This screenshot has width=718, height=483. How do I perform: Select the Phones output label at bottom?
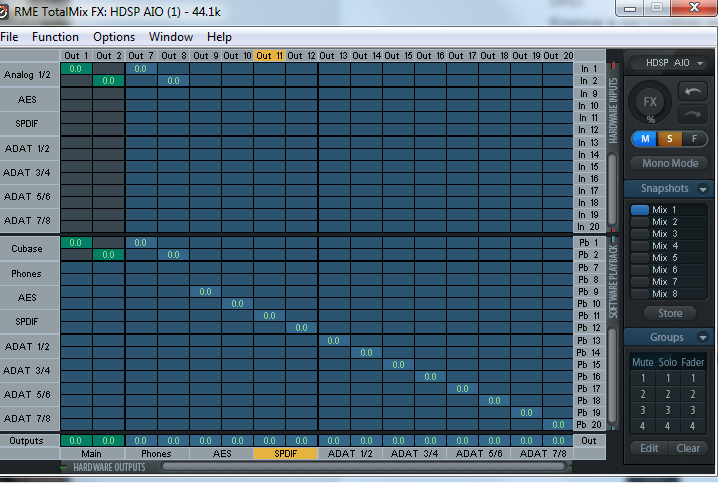click(x=156, y=454)
